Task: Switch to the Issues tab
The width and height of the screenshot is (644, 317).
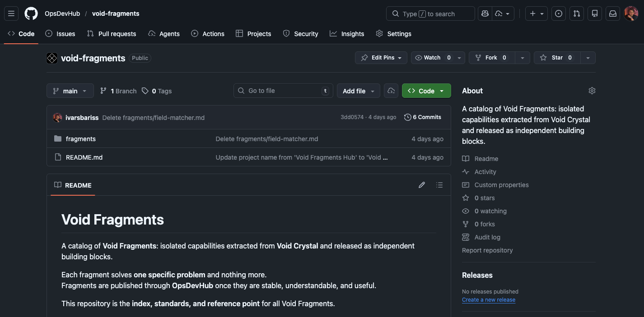Action: pos(60,34)
